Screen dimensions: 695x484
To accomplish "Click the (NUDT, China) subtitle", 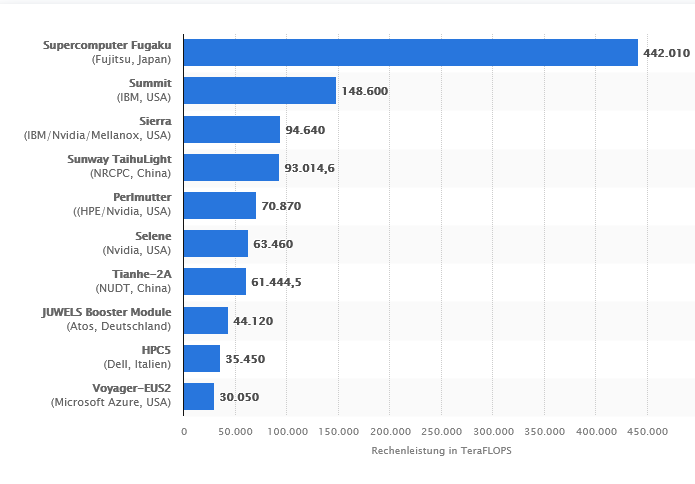I will [133, 289].
